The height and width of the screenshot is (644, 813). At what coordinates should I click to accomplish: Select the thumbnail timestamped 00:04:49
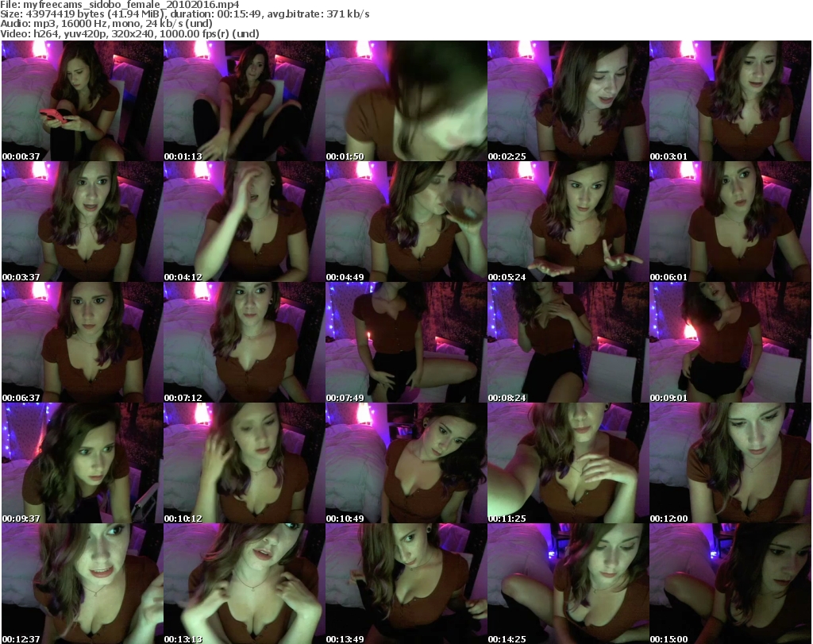(x=406, y=222)
